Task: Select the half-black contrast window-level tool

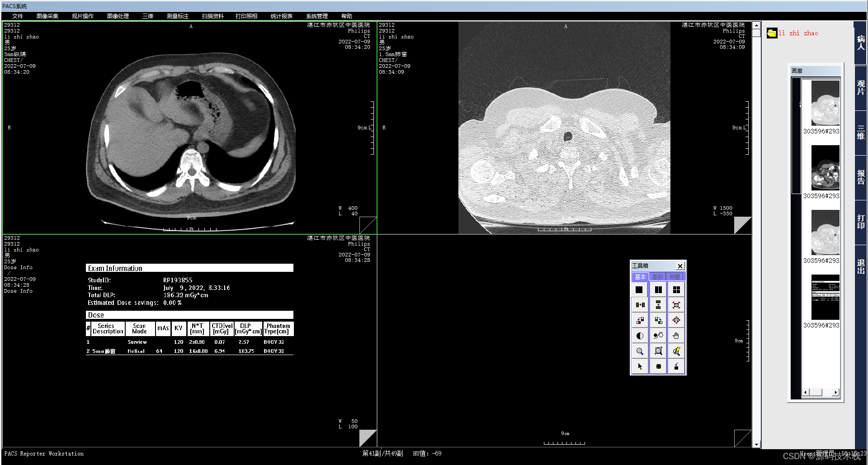Action: (639, 336)
